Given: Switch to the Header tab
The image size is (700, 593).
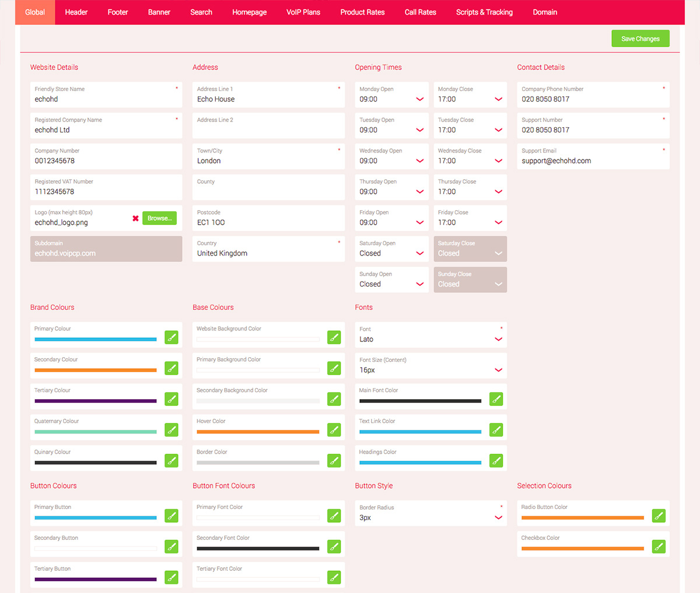Looking at the screenshot, I should pyautogui.click(x=76, y=12).
